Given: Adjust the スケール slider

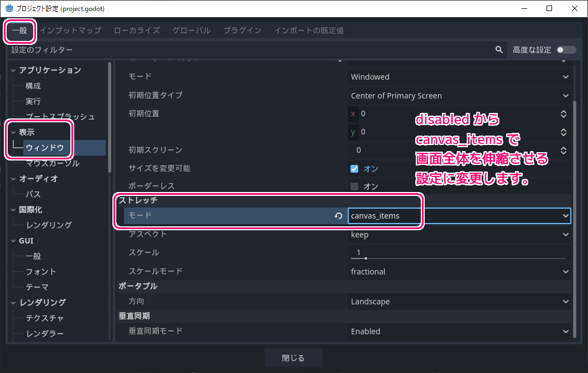Looking at the screenshot, I should (458, 258).
